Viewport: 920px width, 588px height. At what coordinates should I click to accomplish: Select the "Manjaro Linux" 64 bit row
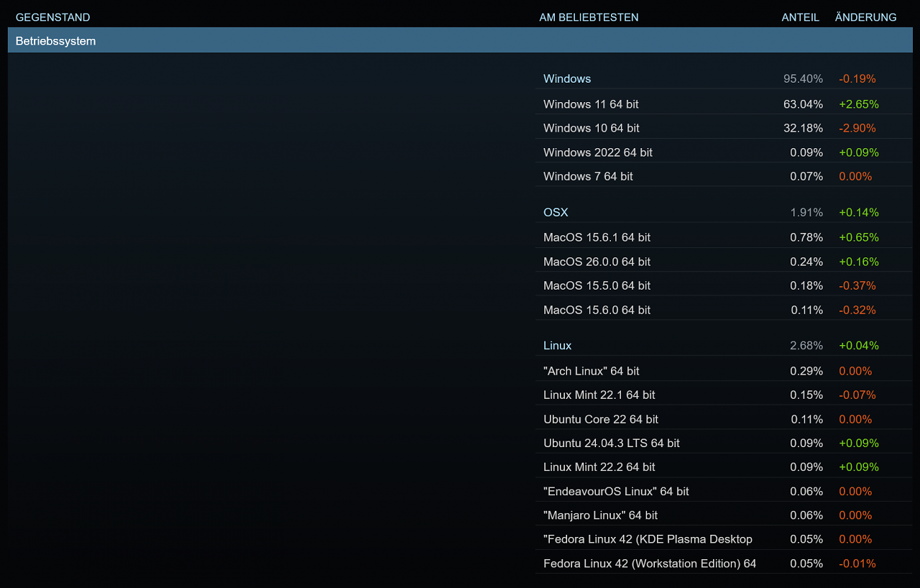coord(724,515)
